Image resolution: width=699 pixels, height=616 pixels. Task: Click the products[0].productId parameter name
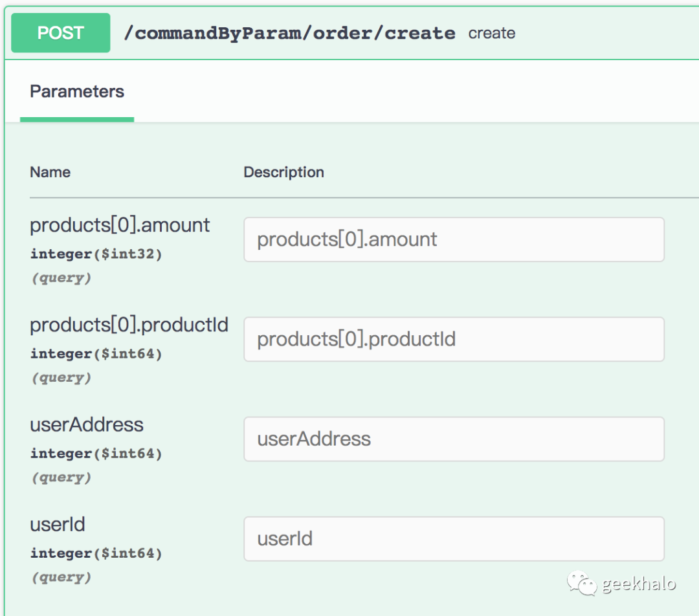point(129,325)
